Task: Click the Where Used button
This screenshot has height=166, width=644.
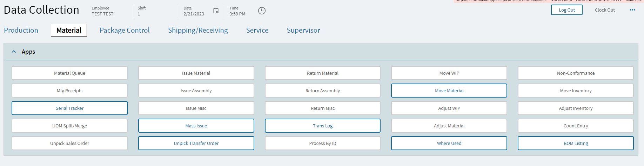Action: pos(449,143)
